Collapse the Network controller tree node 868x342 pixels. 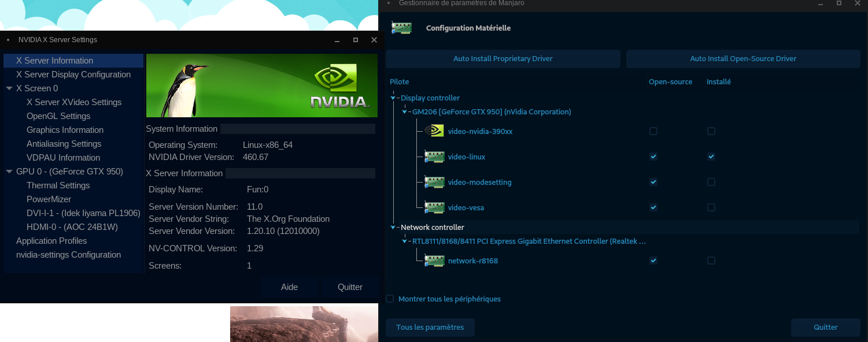(x=393, y=228)
